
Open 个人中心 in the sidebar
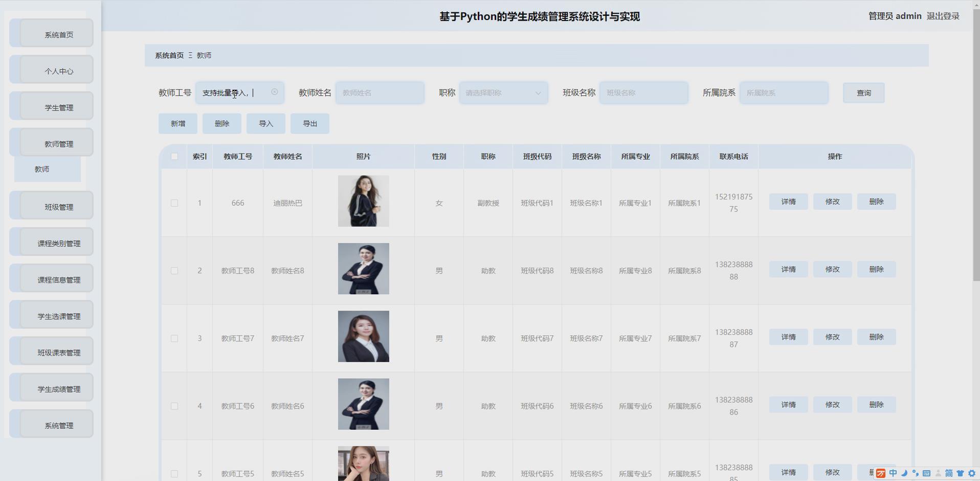coord(51,69)
